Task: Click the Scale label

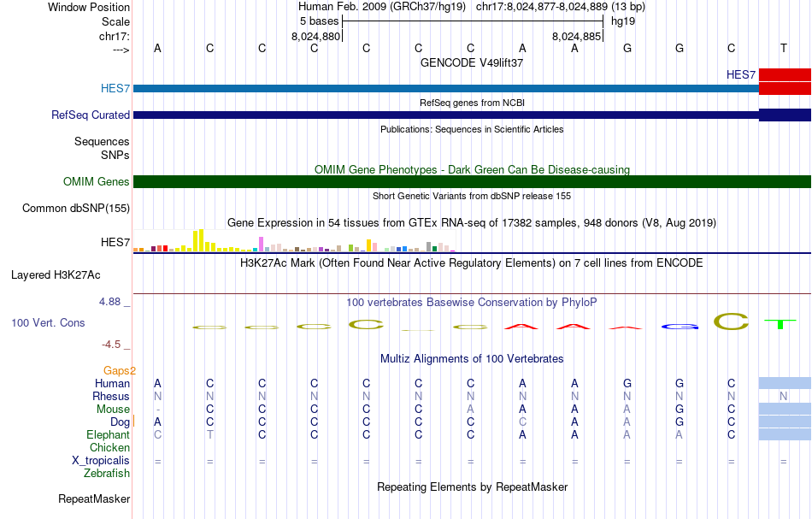Action: [115, 21]
